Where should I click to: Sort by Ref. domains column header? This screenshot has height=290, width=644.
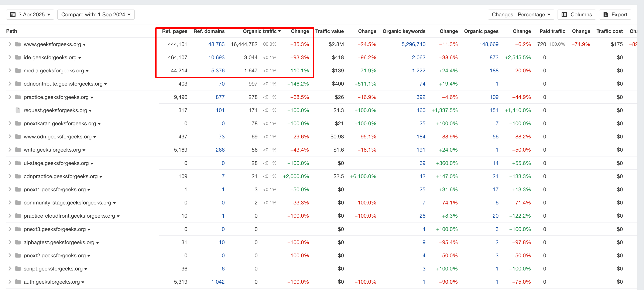tap(209, 31)
